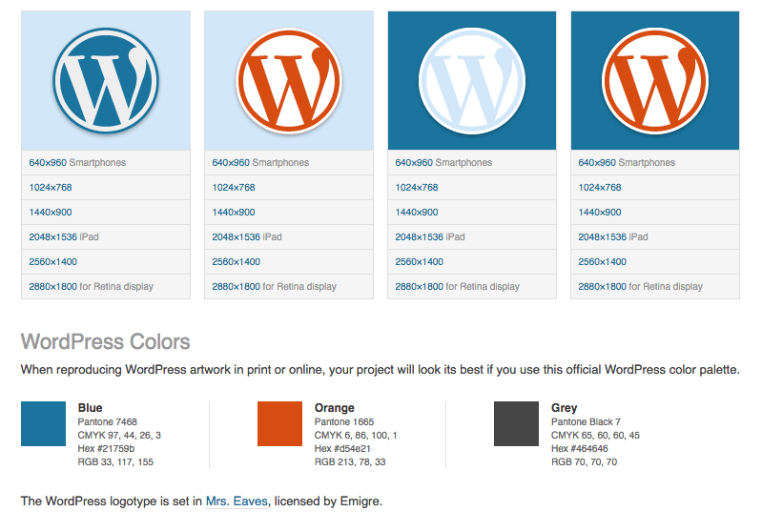Download 640x960 Smartphones for orange-on-blue wallpaper
This screenshot has width=762, height=532.
pyautogui.click(x=597, y=163)
